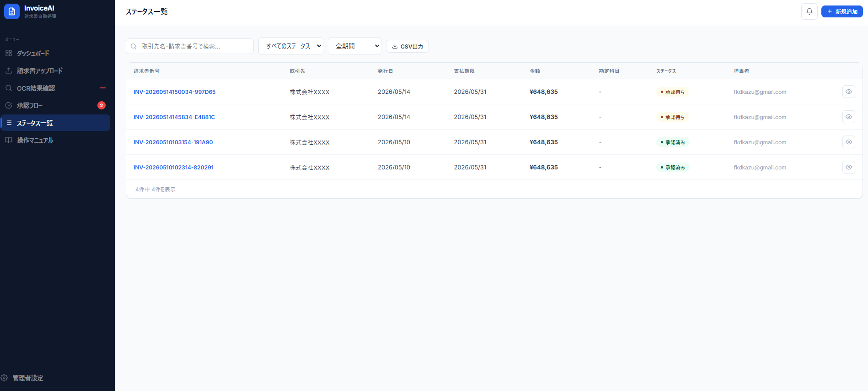View details eye for invoice E4881C
868x391 pixels.
pos(848,117)
